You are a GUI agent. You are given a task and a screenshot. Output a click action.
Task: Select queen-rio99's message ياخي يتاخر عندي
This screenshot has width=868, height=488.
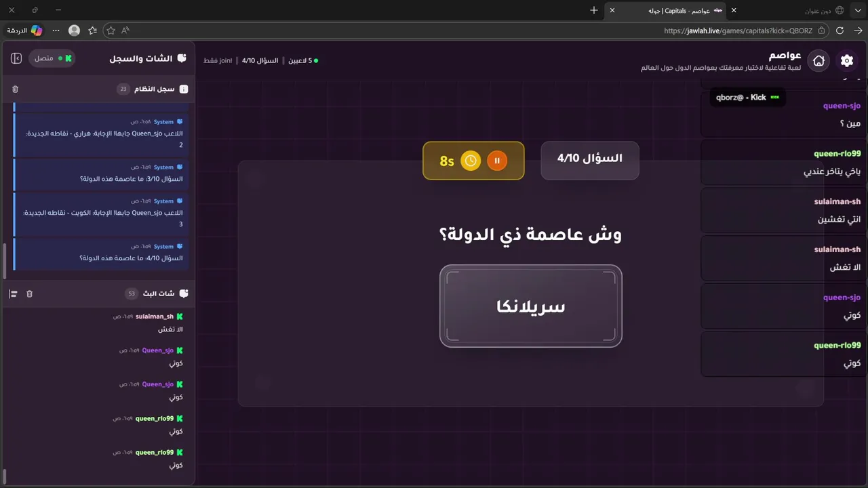coord(832,171)
